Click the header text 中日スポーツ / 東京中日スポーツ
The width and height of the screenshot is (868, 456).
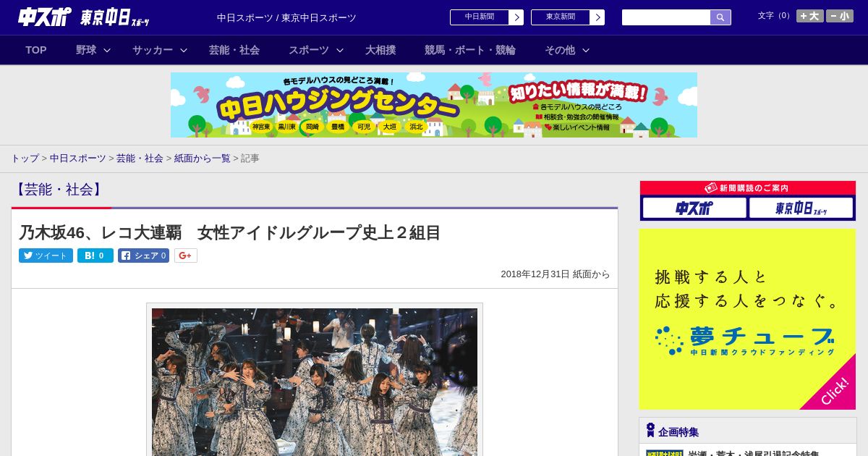coord(286,17)
